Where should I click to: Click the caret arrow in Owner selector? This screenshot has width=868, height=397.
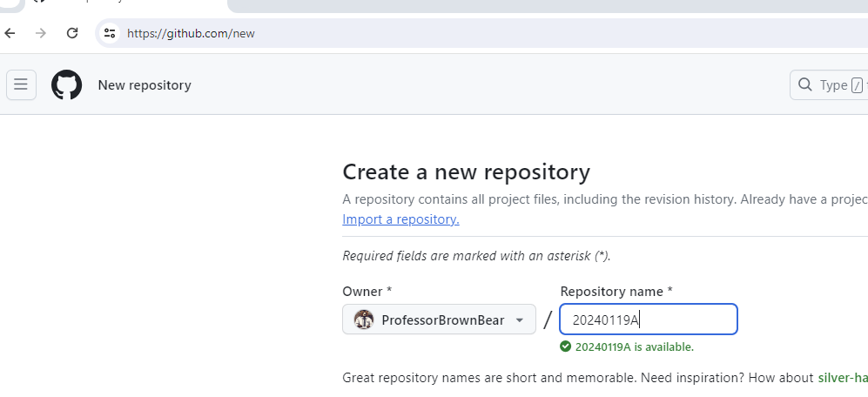[x=520, y=320]
